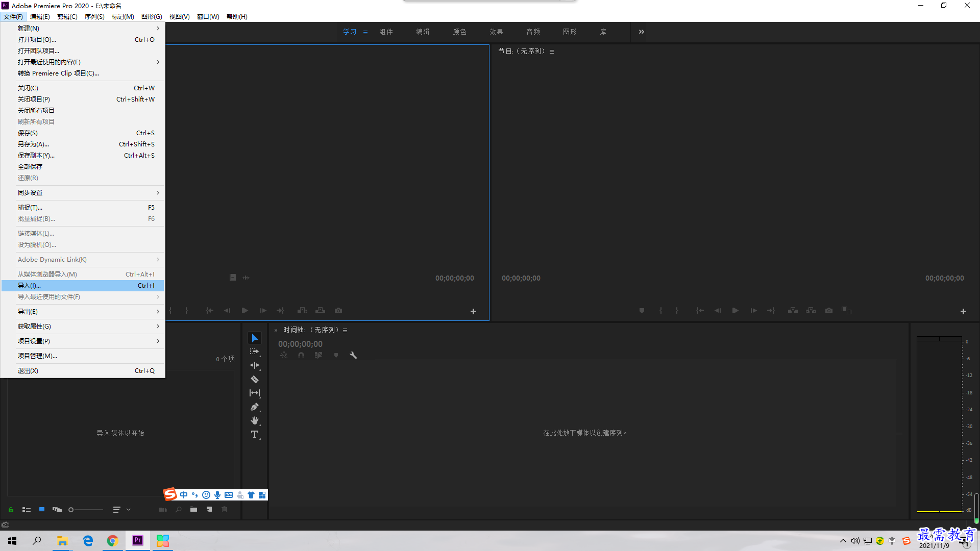Toggle nest sequence insert option in timeline
Image resolution: width=980 pixels, height=551 pixels.
click(x=284, y=355)
